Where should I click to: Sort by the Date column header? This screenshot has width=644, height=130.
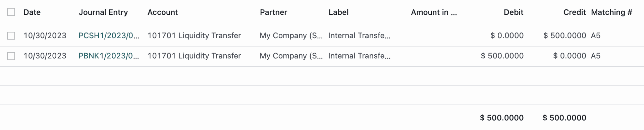point(32,12)
